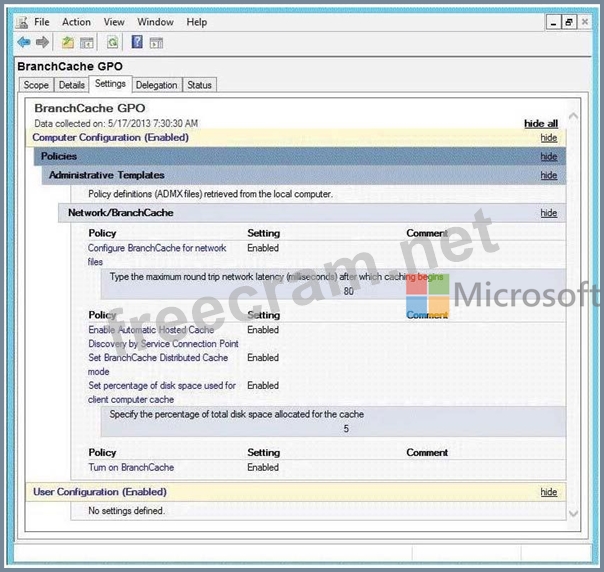Screen dimensions: 604x572
Task: Click the 'Type the maximum round trip' text
Action: click(x=276, y=277)
